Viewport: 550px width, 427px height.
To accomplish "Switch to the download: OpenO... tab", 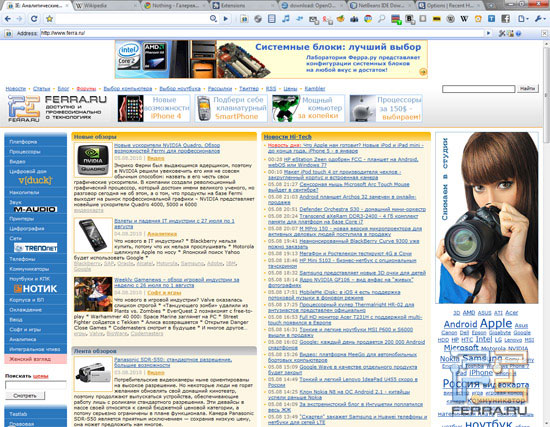I will [x=313, y=5].
